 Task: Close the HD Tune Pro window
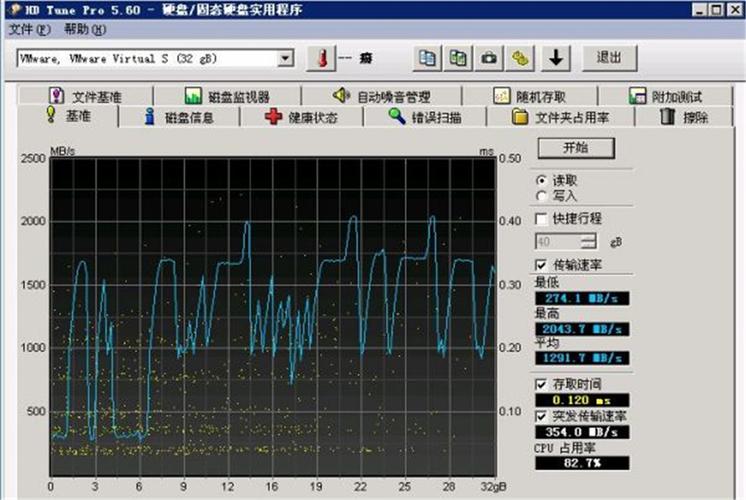click(x=735, y=10)
